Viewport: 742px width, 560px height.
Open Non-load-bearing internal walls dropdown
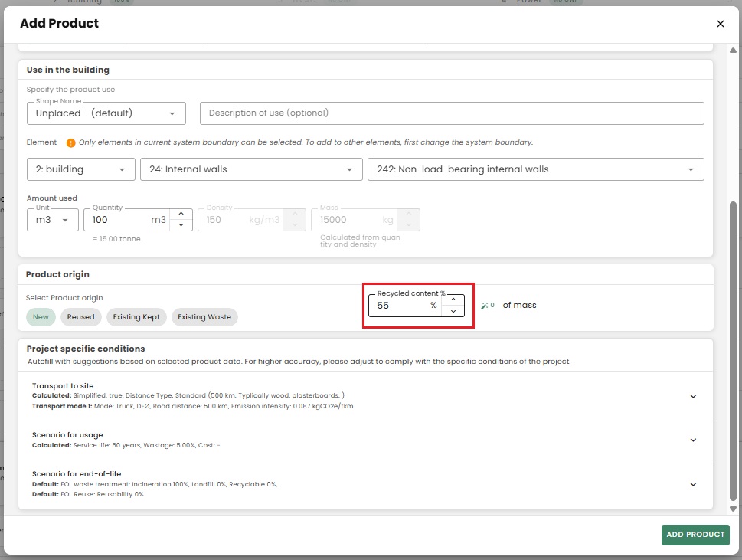coord(535,169)
